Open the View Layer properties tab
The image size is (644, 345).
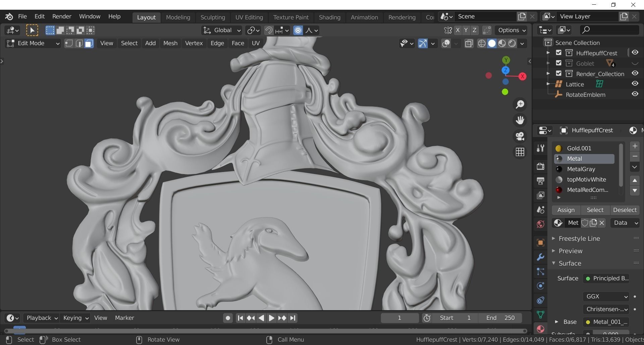(x=540, y=195)
